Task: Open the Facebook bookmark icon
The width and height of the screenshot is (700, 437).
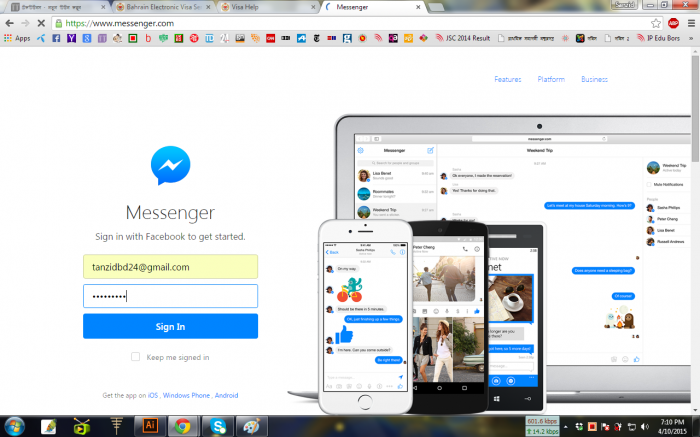Action: coord(56,38)
